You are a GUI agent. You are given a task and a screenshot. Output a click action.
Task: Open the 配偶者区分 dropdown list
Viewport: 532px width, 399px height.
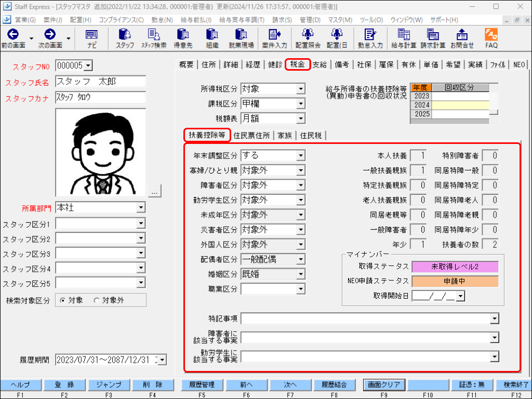click(x=300, y=259)
